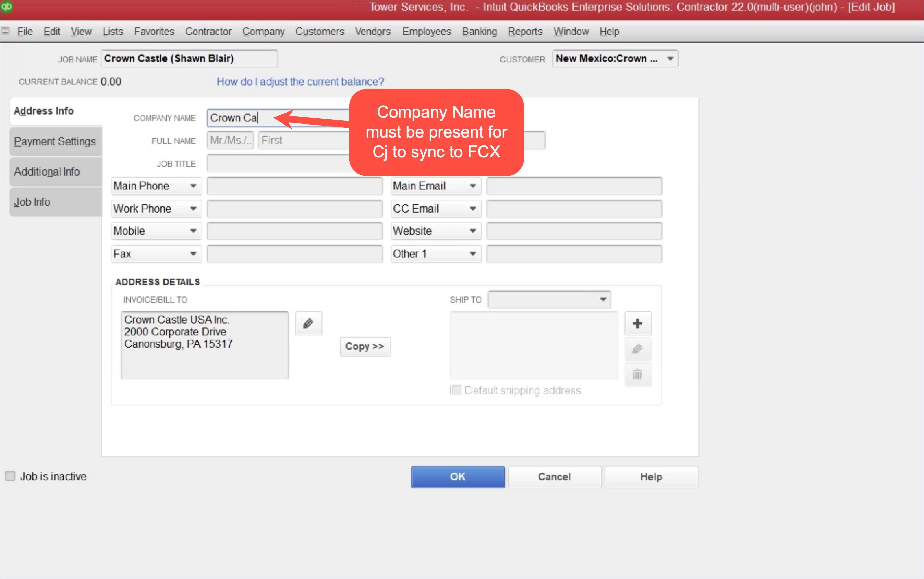
Task: Click the small menu icon left of File
Action: click(5, 31)
